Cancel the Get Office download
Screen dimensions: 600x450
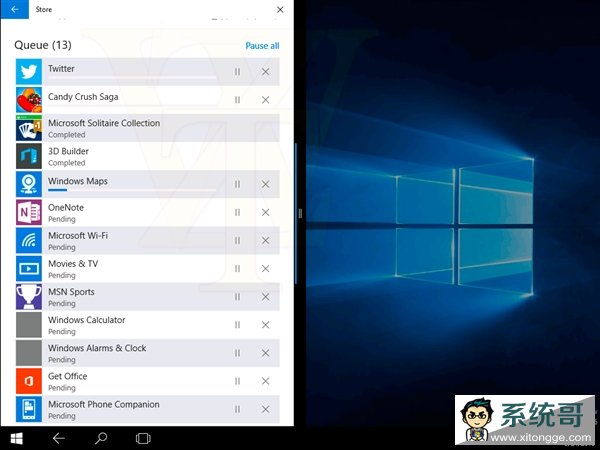[x=265, y=381]
